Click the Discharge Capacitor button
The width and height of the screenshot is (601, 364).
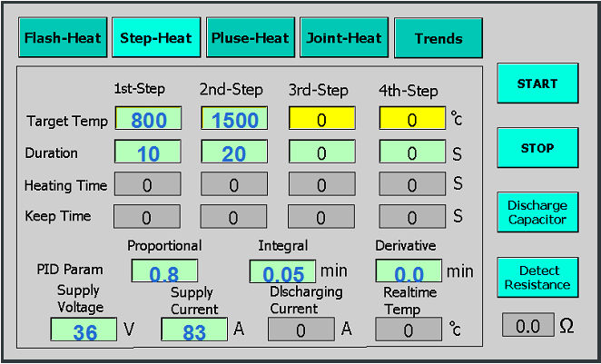[x=537, y=212]
